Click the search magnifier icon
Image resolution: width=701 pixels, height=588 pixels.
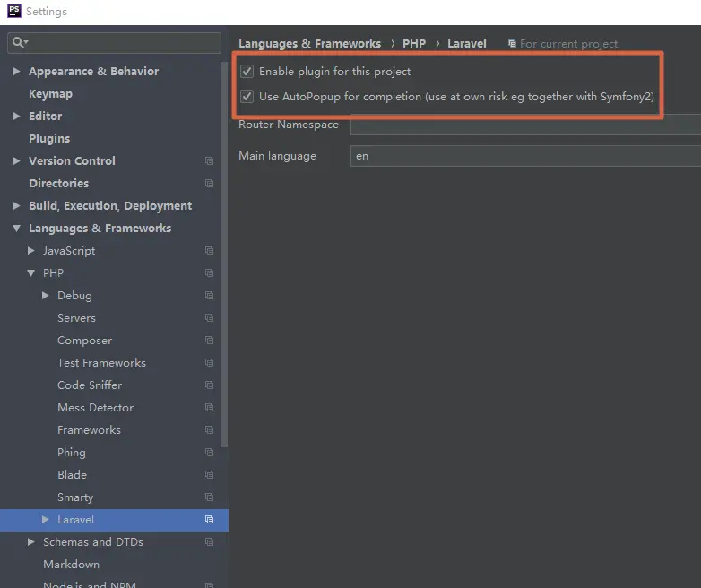point(19,42)
